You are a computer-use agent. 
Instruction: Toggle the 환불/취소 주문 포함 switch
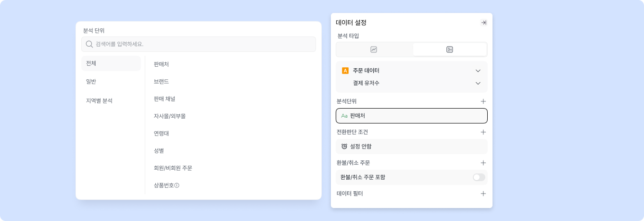(479, 177)
